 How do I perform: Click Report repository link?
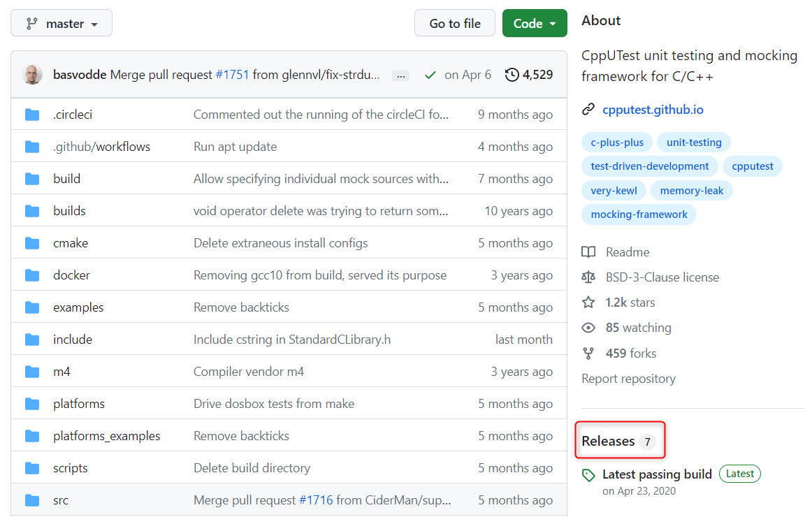[x=628, y=379]
